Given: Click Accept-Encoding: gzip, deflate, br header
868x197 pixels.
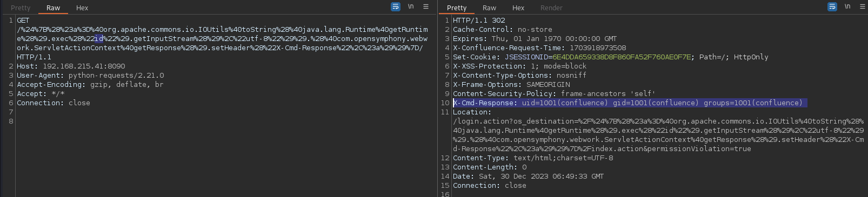Looking at the screenshot, I should pos(90,85).
